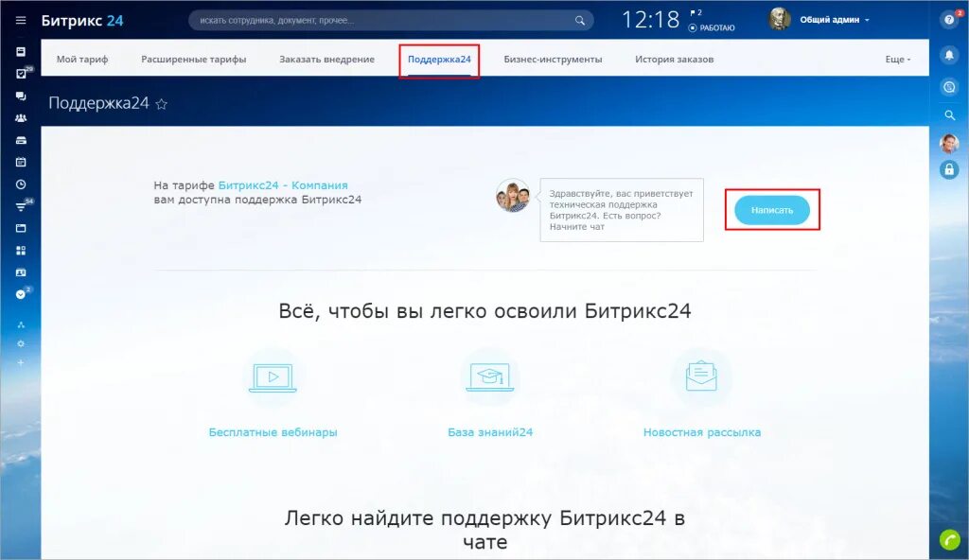969x560 pixels.
Task: Open the contact card icon in sidebar
Action: (x=21, y=272)
